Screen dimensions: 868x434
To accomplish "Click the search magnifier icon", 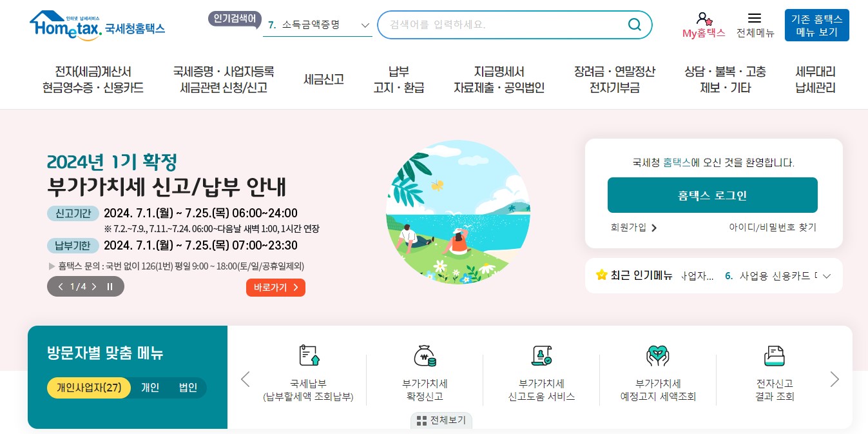I will (634, 25).
